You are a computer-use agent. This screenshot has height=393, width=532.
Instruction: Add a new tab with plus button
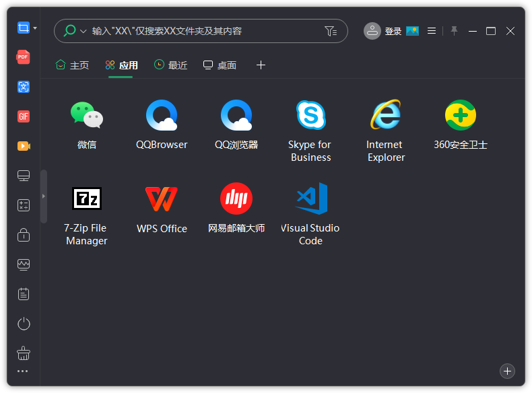(x=261, y=65)
